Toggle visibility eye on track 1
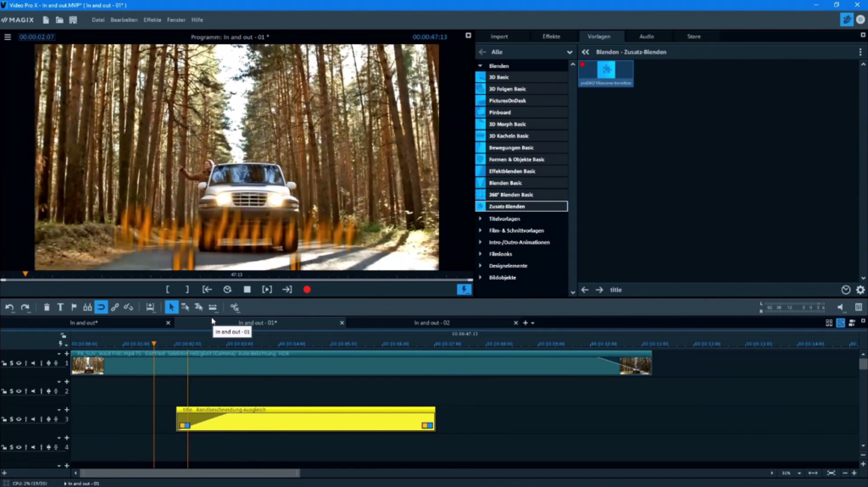The width and height of the screenshot is (868, 487). pos(19,363)
